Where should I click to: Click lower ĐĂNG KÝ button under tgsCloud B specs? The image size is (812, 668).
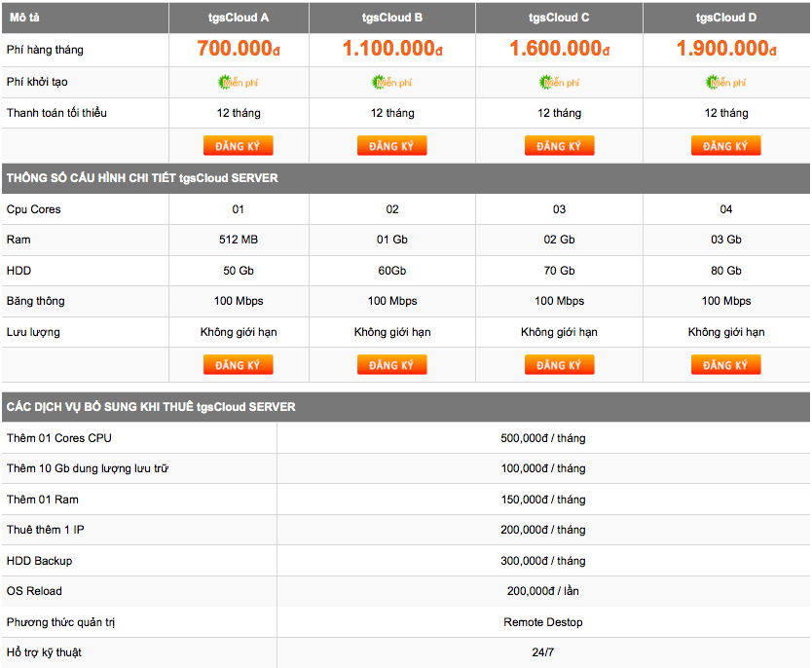click(392, 365)
